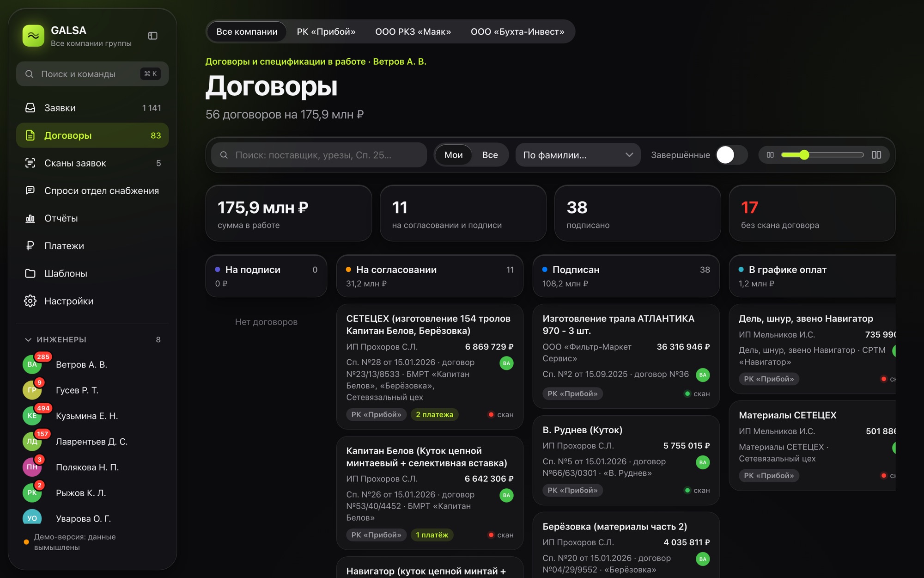Screen dimensions: 924x578
Task: Open Шаблоны folder icon
Action: point(30,273)
